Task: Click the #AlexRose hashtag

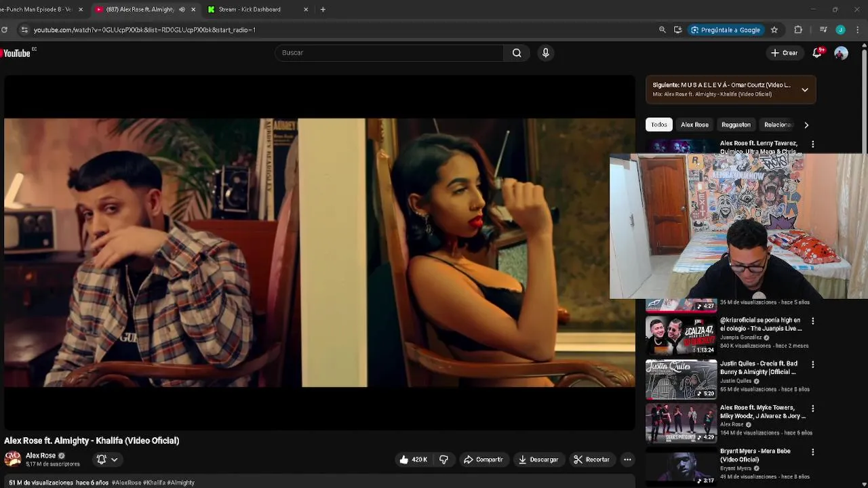Action: point(128,483)
